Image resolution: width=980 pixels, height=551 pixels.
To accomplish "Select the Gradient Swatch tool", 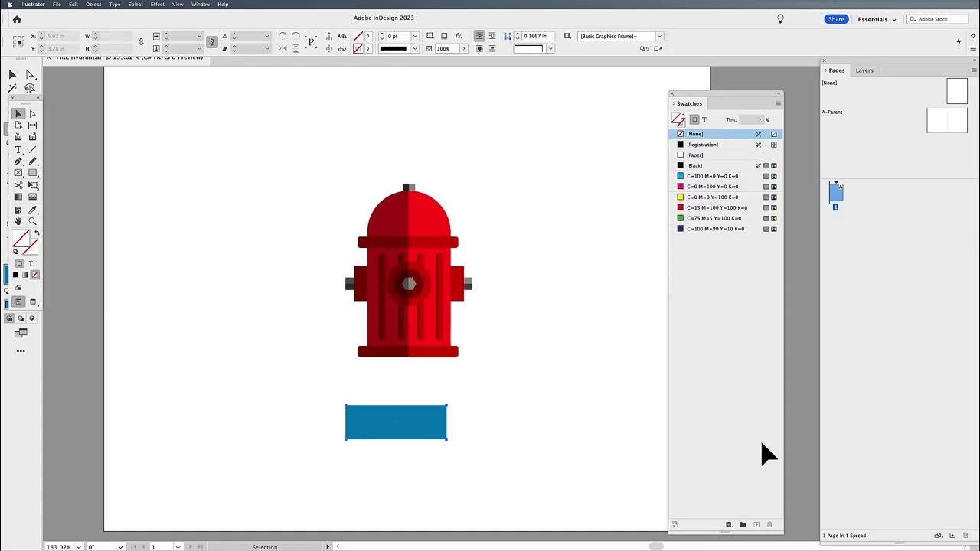I will (x=18, y=197).
